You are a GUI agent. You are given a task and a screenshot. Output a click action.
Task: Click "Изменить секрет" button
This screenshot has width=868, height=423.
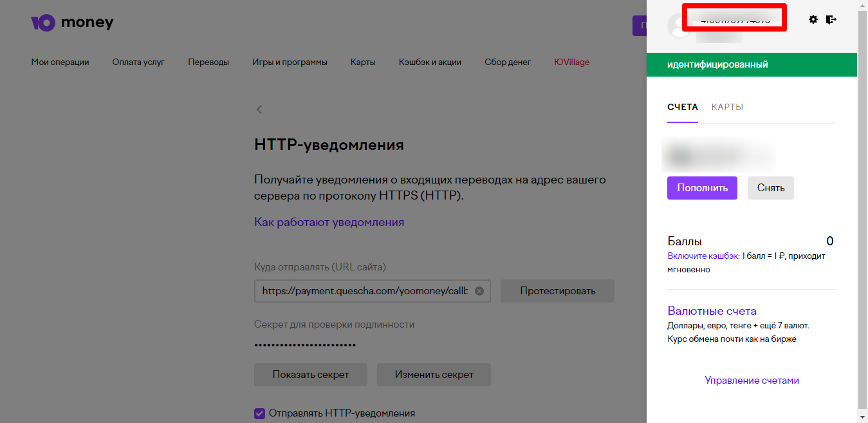click(x=434, y=375)
